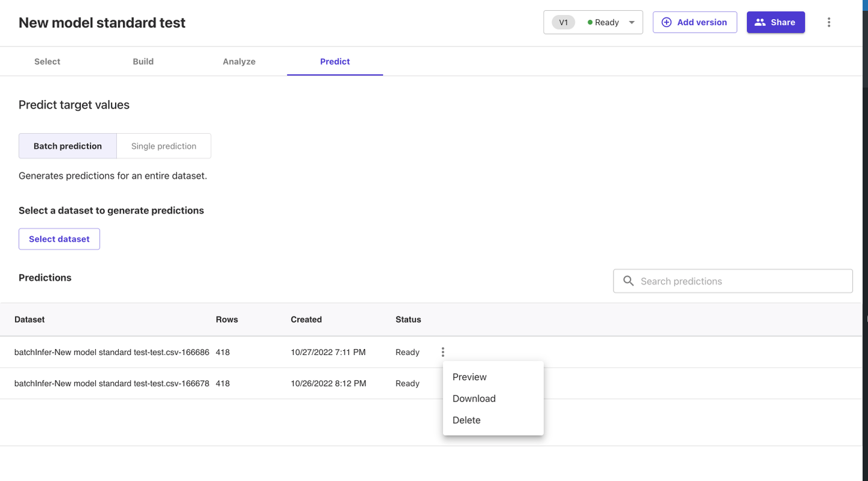This screenshot has width=868, height=481.
Task: Choose Download from the context menu
Action: tap(474, 398)
